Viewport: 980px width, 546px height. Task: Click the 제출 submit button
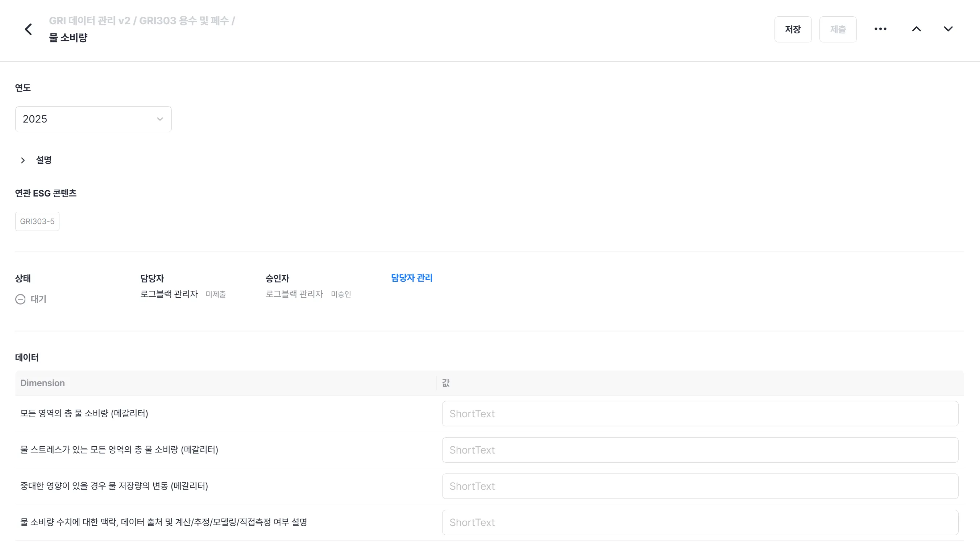838,29
